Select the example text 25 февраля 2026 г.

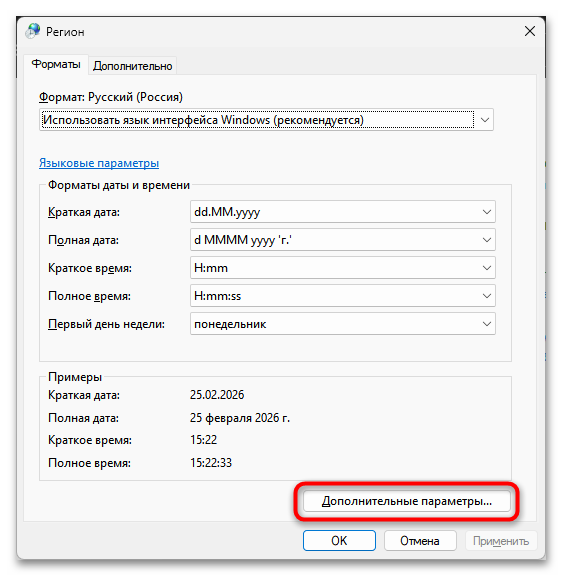point(240,418)
